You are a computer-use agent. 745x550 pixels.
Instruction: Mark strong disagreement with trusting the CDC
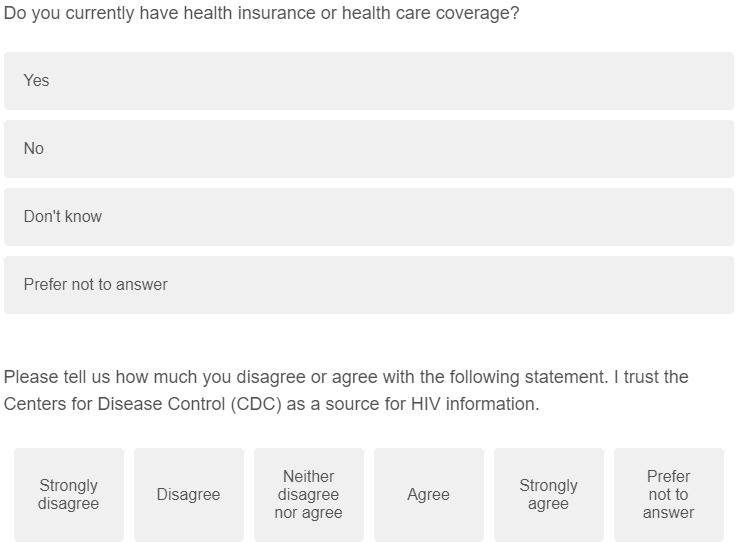pos(69,495)
